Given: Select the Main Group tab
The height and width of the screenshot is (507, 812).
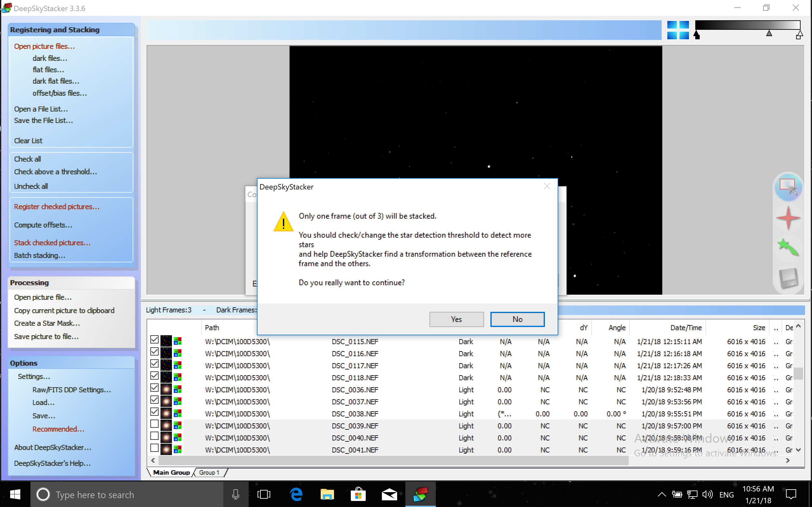Looking at the screenshot, I should coord(171,472).
